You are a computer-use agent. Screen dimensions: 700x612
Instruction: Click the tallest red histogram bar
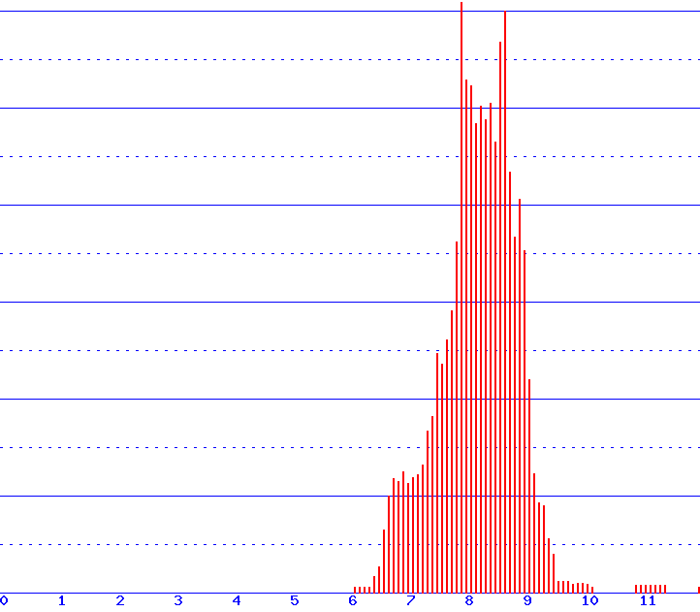(461, 298)
